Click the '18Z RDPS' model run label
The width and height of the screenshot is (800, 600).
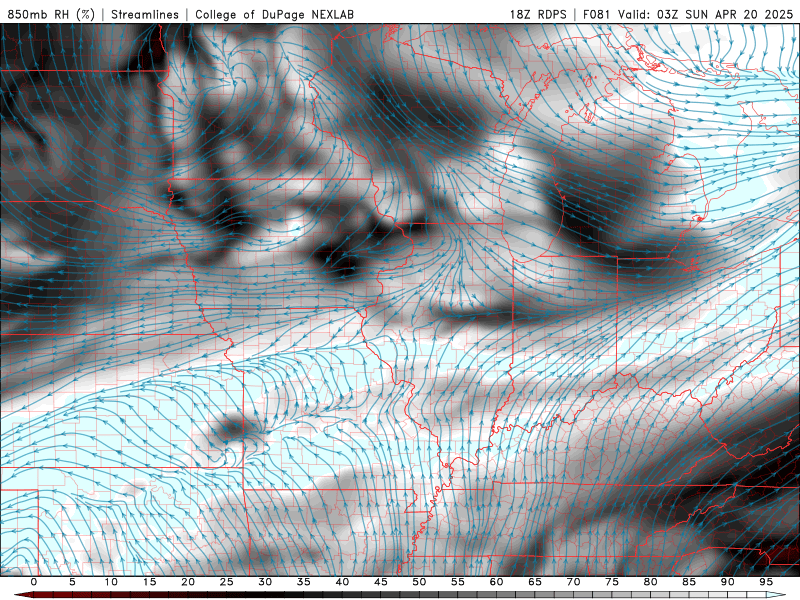[x=538, y=14]
